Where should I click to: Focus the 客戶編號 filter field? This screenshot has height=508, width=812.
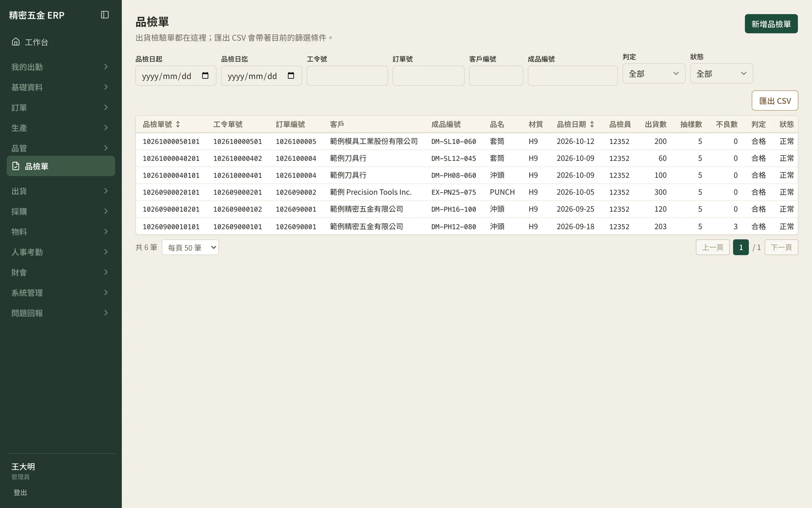coord(496,76)
